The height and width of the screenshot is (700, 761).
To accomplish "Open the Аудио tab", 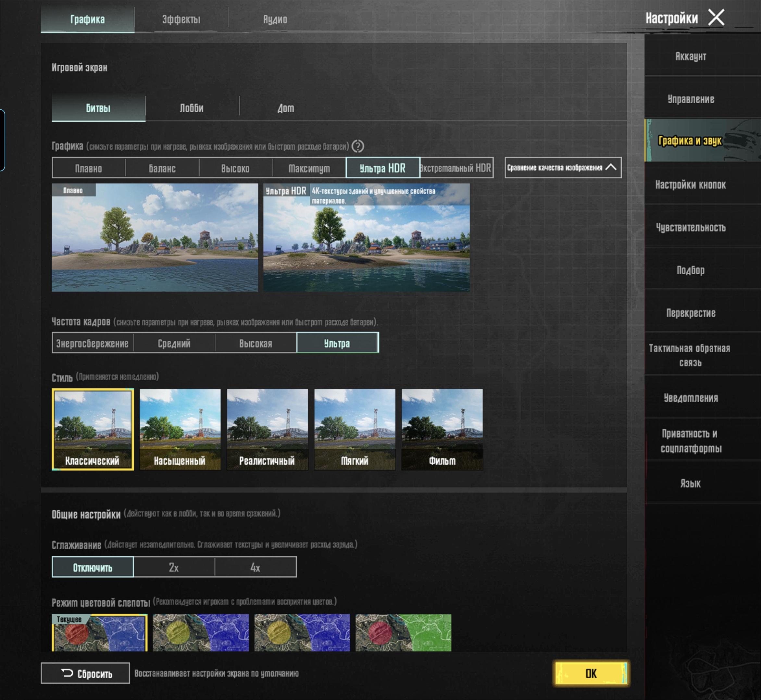I will [x=275, y=19].
